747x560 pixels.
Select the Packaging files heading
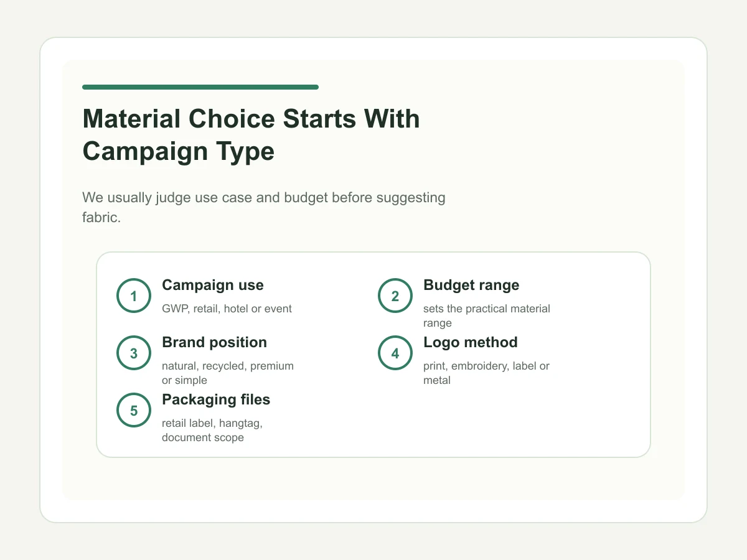[216, 399]
